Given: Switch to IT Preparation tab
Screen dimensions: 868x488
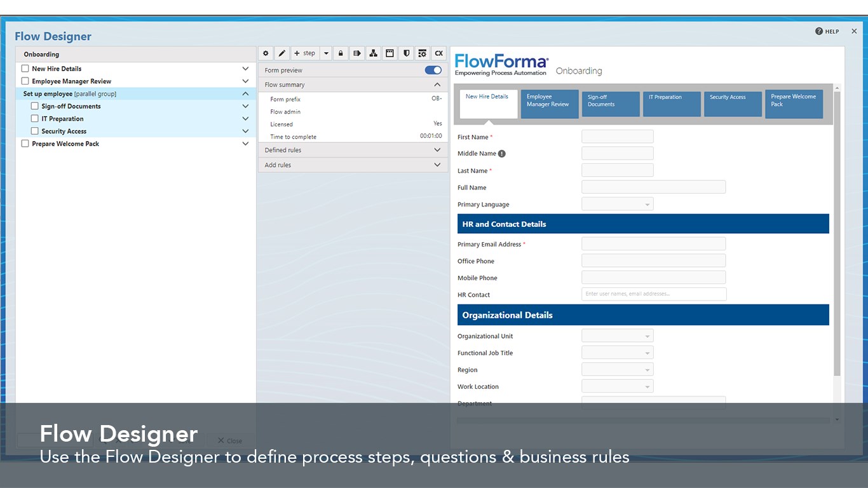Looking at the screenshot, I should (672, 104).
